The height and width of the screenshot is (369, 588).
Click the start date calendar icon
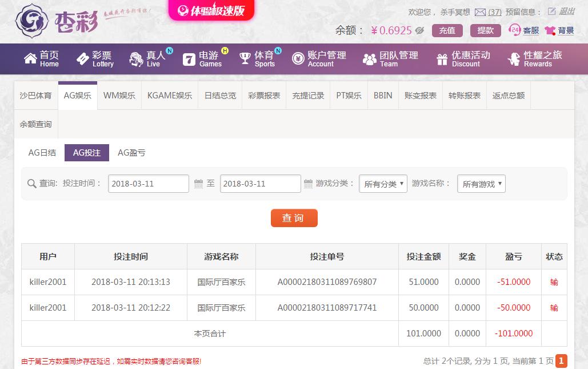[198, 184]
